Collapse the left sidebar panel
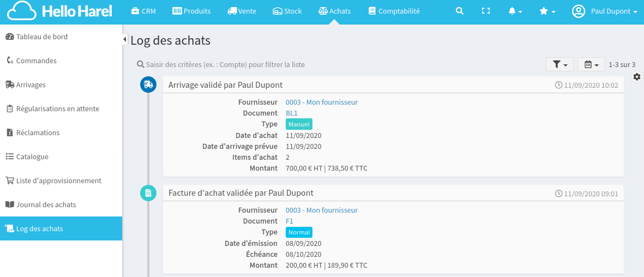The height and width of the screenshot is (277, 644). tap(125, 40)
